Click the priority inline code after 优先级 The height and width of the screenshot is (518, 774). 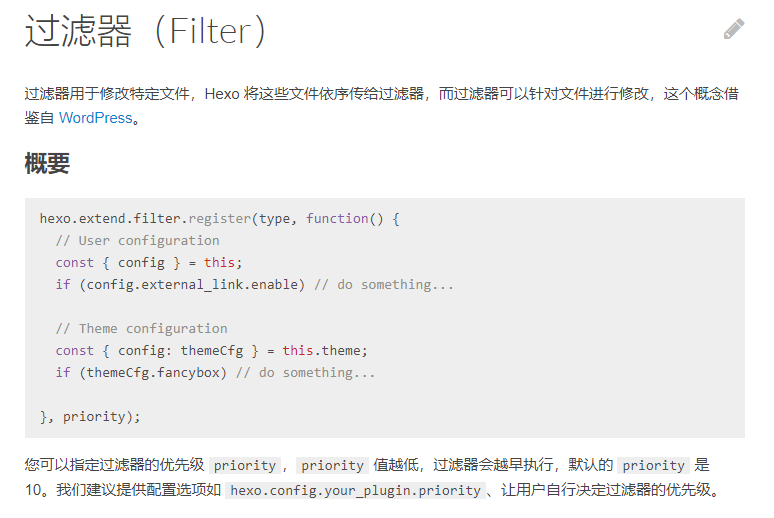[245, 465]
